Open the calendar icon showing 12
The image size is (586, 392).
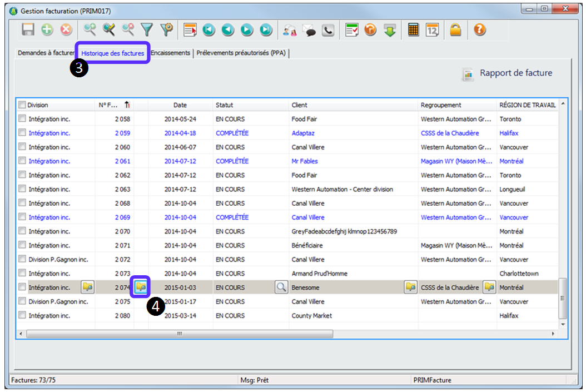432,30
